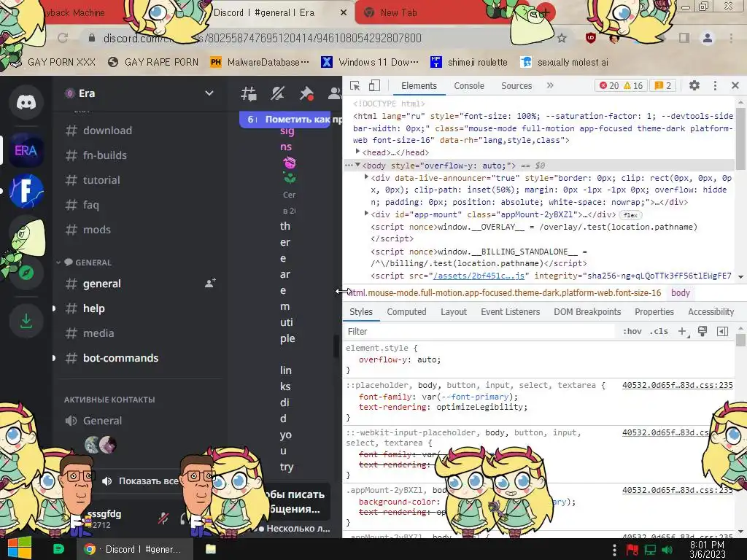Collapse the body element node
Viewport: 747px width, 560px height.
[357, 165]
